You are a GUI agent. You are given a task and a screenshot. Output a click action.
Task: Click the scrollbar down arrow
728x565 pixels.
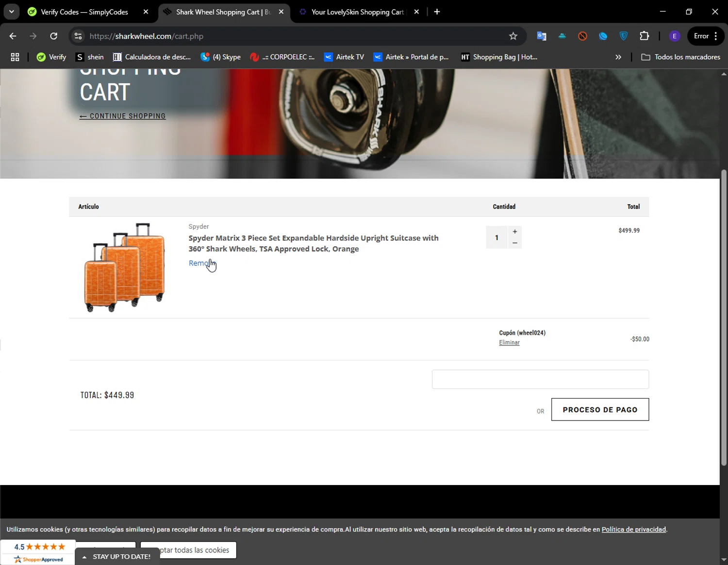724,560
